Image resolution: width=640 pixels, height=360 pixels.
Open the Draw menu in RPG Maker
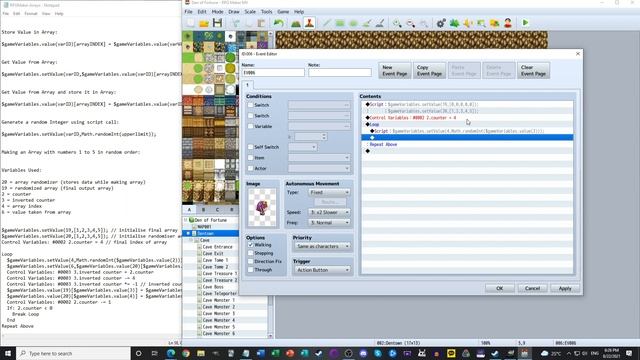(234, 12)
